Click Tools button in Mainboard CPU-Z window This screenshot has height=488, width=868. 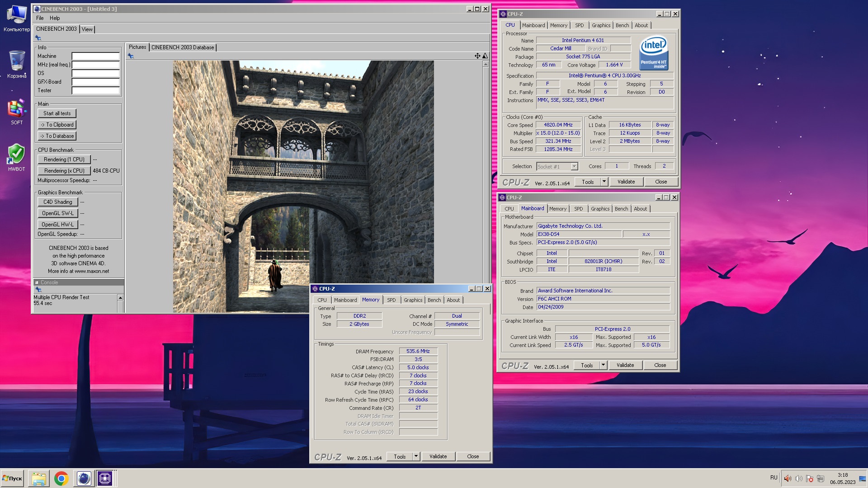coord(587,365)
